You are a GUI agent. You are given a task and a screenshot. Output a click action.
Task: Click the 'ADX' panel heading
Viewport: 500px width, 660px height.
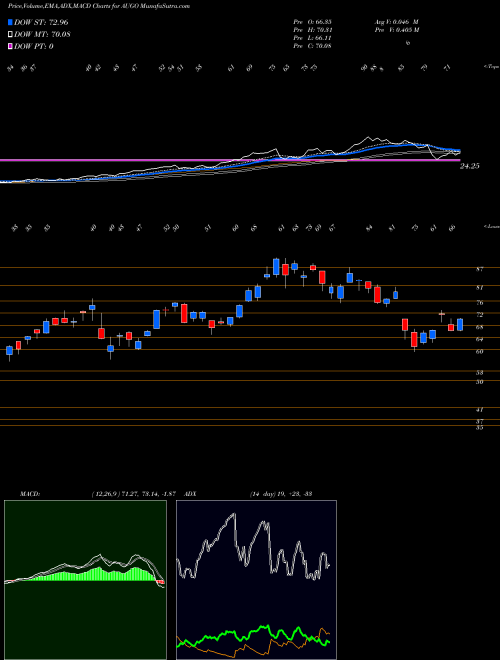click(x=190, y=494)
